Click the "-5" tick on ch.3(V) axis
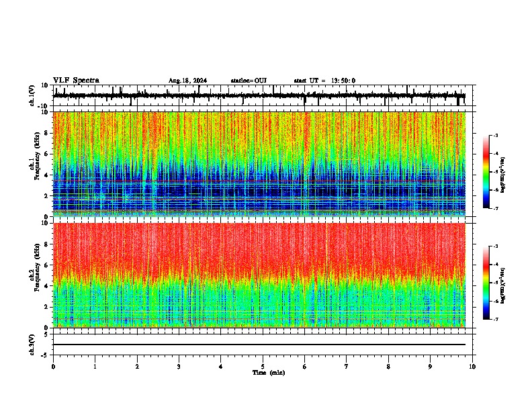The height and width of the screenshot is (411, 532). (45, 355)
